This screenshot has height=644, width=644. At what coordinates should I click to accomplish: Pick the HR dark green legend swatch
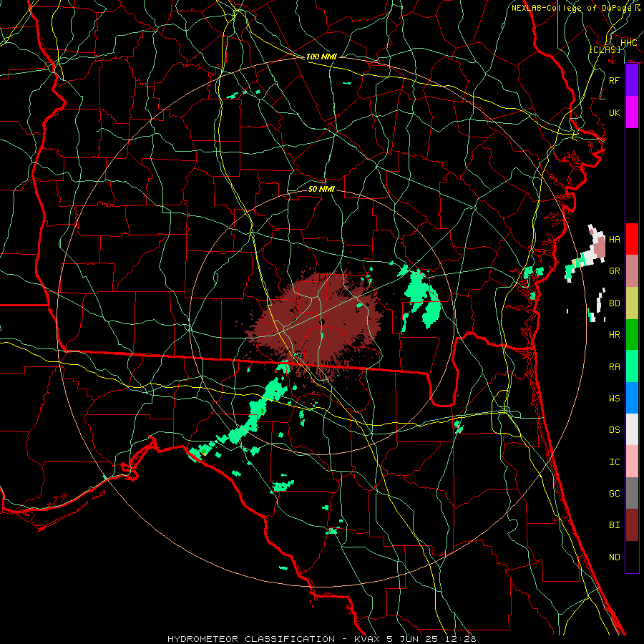pyautogui.click(x=632, y=335)
